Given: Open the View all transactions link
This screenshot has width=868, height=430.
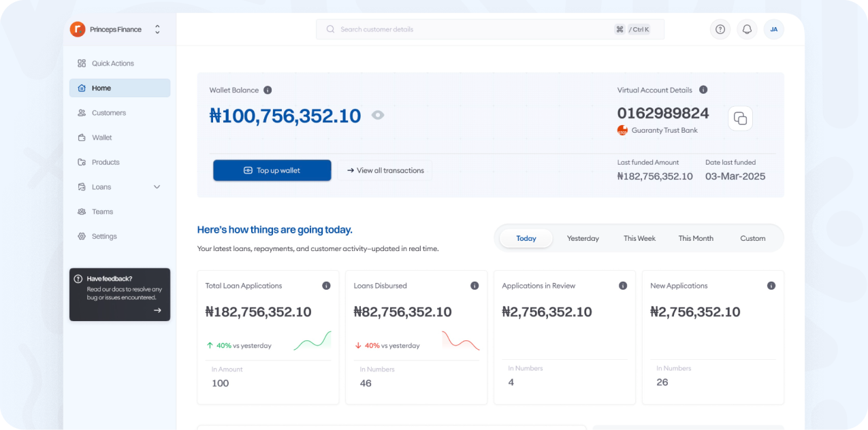Looking at the screenshot, I should [x=385, y=171].
